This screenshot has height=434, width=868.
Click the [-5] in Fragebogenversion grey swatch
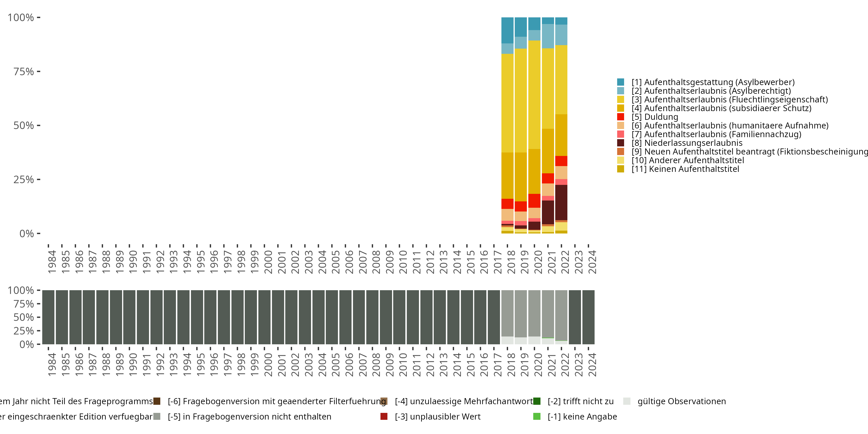pos(157,416)
